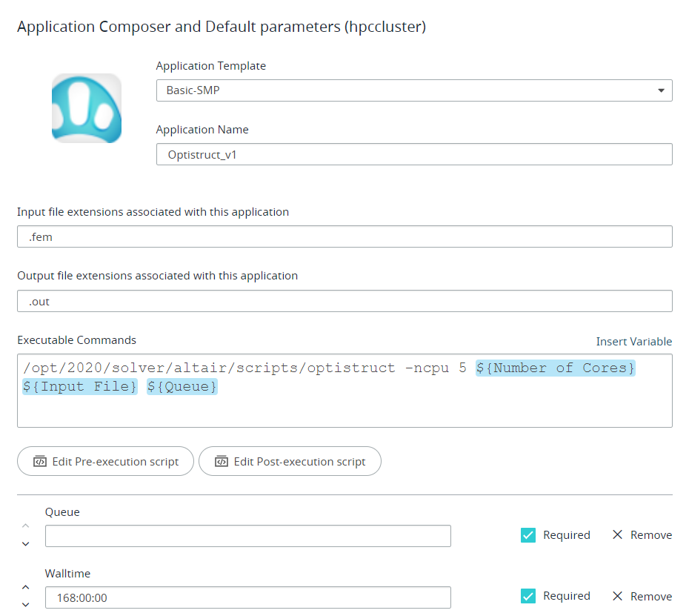Remove the Walltime parameter
Screen dimensions: 689x616
pos(642,596)
